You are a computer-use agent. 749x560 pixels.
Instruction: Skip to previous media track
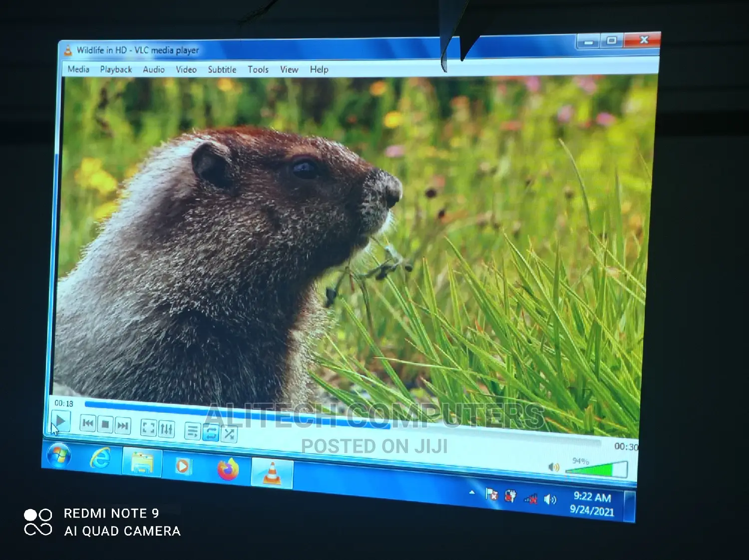pyautogui.click(x=88, y=424)
